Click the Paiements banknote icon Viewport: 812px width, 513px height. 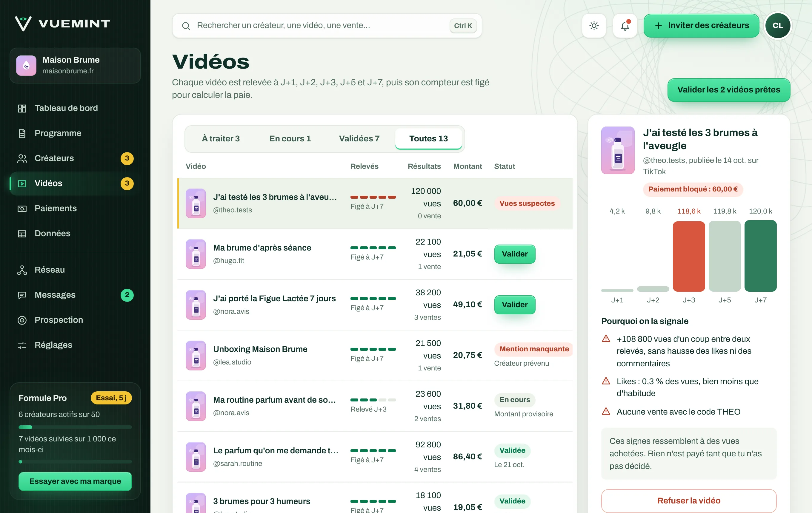tap(22, 208)
